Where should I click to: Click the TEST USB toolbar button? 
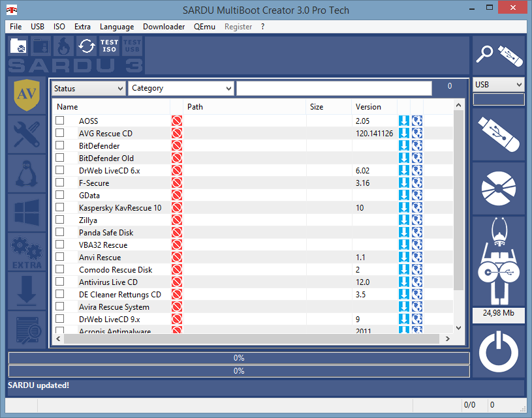(x=132, y=46)
